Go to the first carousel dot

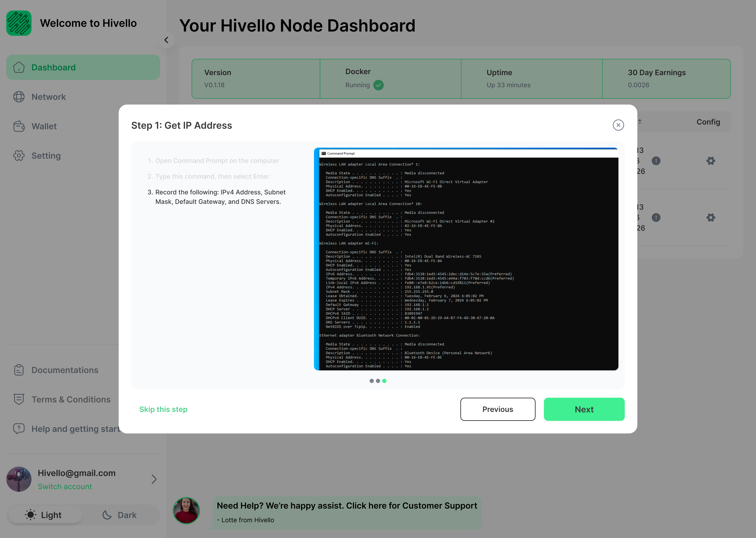point(371,381)
